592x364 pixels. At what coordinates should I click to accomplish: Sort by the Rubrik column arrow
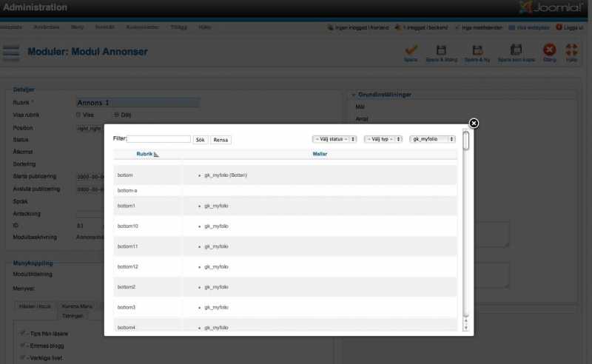point(156,154)
